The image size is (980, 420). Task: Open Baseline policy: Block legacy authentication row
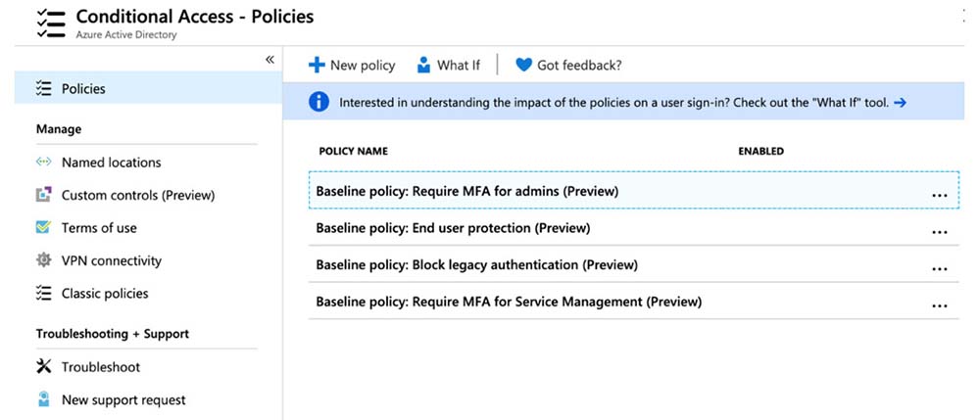[x=476, y=265]
